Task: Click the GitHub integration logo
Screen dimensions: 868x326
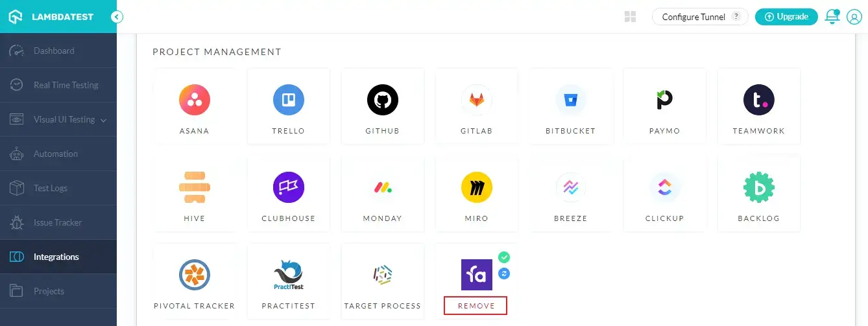Action: [383, 100]
